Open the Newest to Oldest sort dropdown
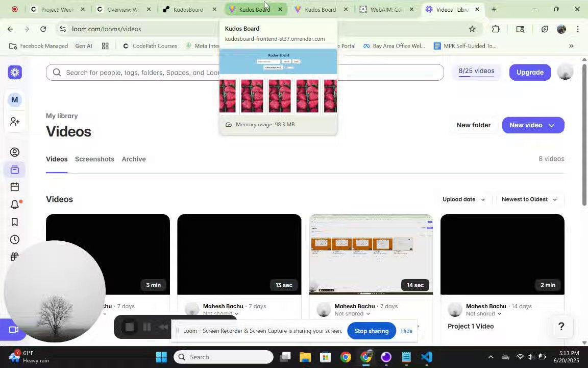The width and height of the screenshot is (588, 368). point(529,199)
